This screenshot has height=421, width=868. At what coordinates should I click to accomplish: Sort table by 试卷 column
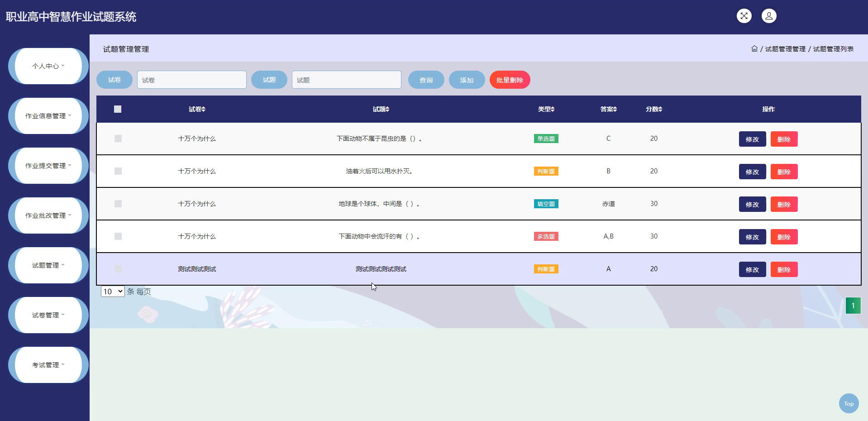[x=197, y=109]
